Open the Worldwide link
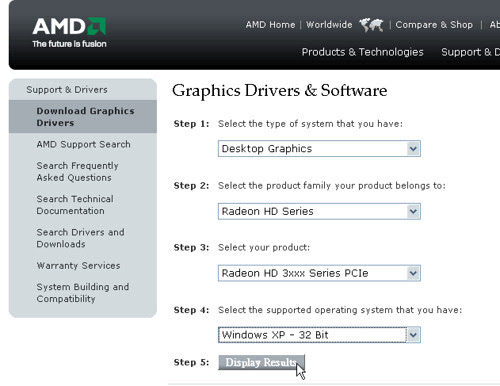500x386 pixels. [329, 25]
